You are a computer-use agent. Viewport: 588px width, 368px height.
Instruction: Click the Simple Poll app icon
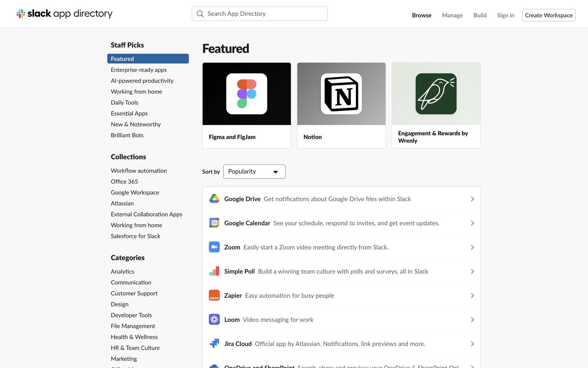point(214,271)
